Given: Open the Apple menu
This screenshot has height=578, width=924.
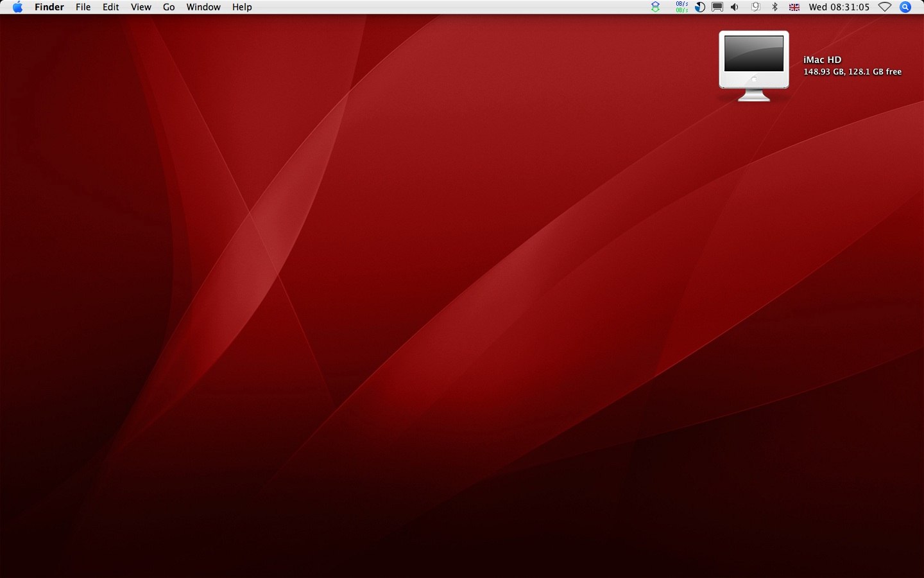Looking at the screenshot, I should click(x=17, y=7).
